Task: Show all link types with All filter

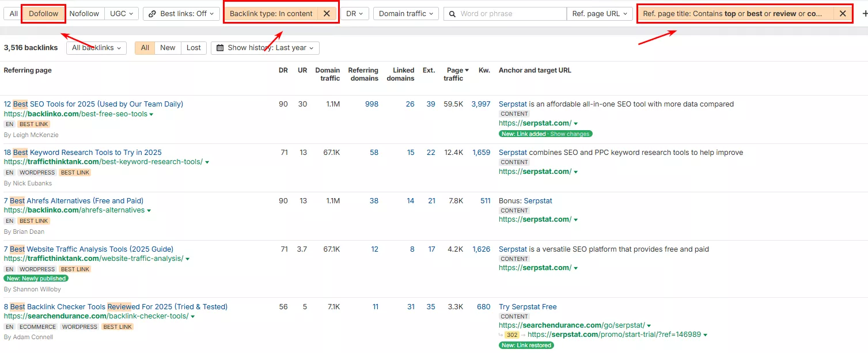Action: click(14, 14)
